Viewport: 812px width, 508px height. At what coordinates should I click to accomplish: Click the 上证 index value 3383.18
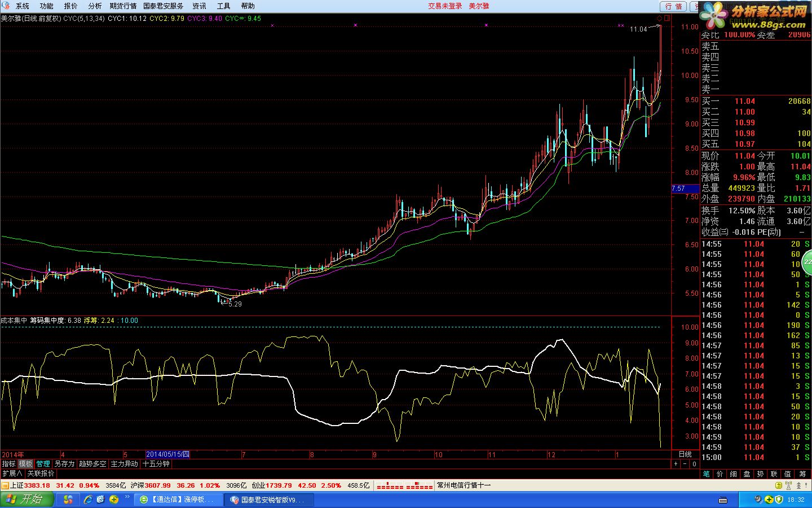coord(37,485)
